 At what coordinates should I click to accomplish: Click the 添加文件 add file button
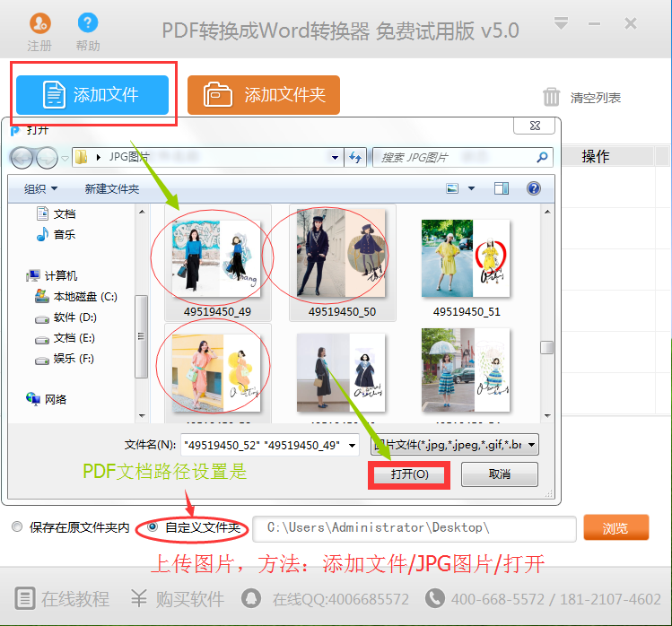click(x=92, y=95)
